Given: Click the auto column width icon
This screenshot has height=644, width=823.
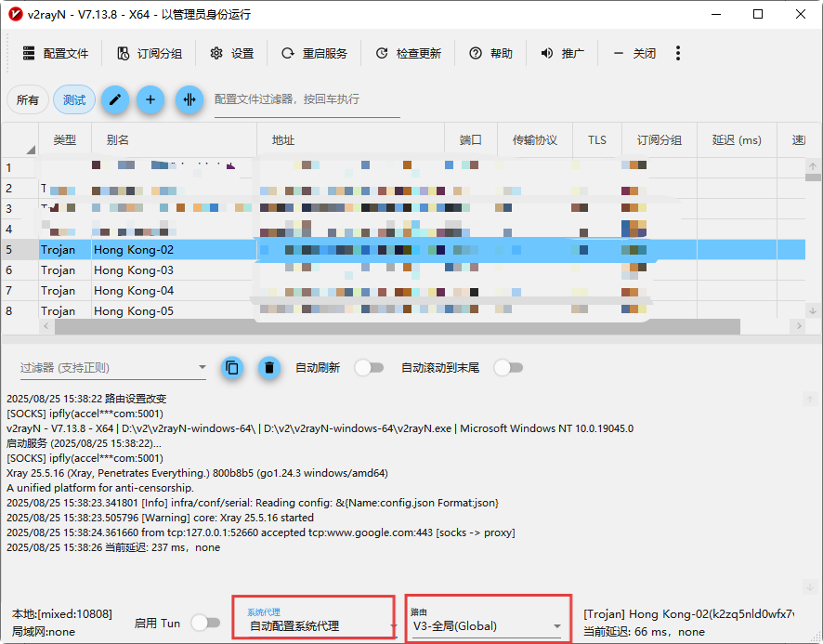Looking at the screenshot, I should pos(189,99).
